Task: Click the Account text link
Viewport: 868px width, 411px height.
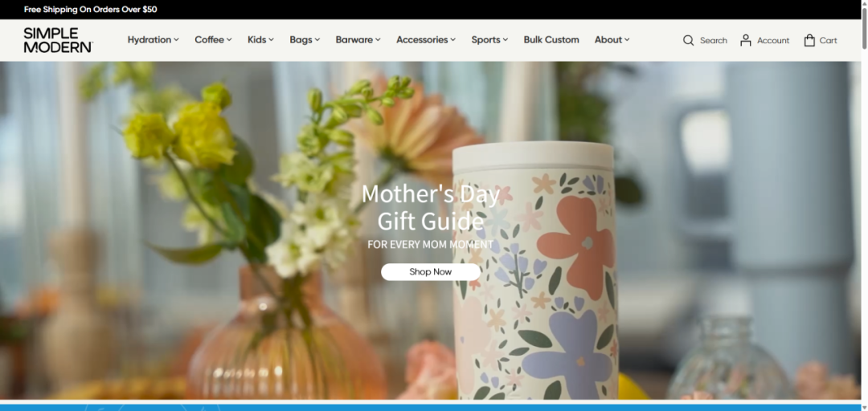Action: [773, 40]
